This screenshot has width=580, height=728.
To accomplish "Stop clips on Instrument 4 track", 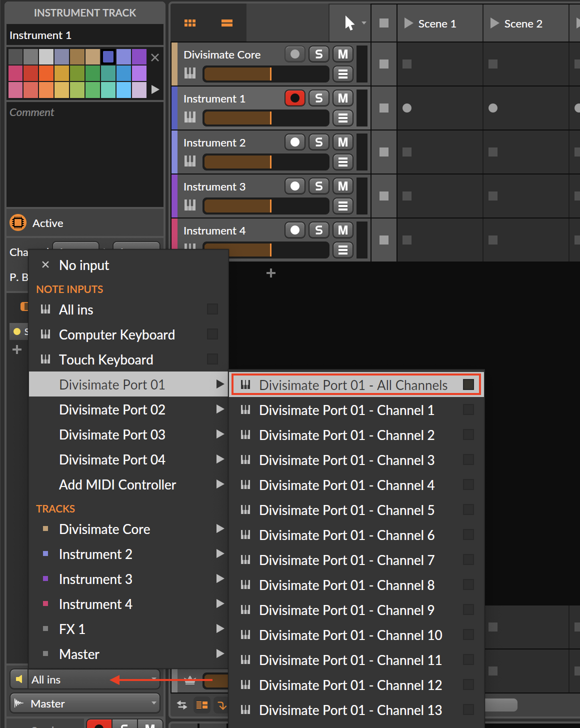I will pyautogui.click(x=384, y=240).
